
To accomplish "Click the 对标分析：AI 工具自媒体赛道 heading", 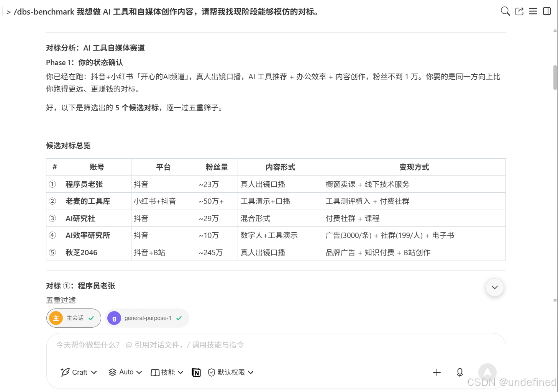I will click(95, 48).
